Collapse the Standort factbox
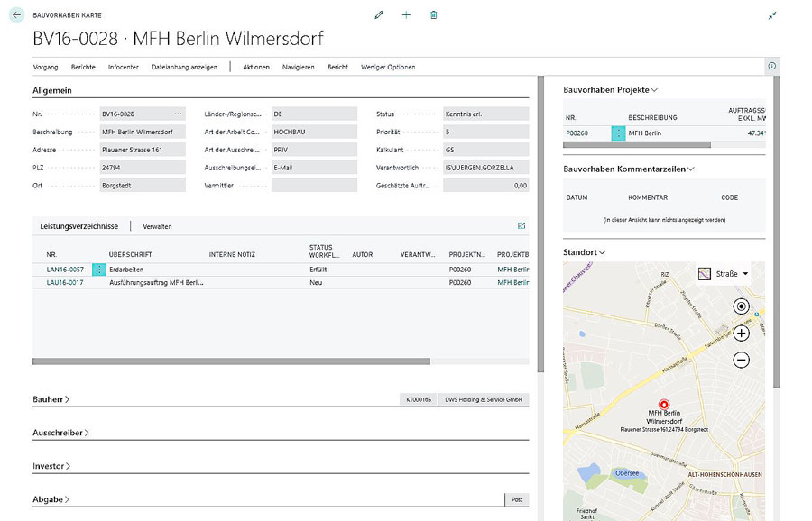 coord(584,252)
